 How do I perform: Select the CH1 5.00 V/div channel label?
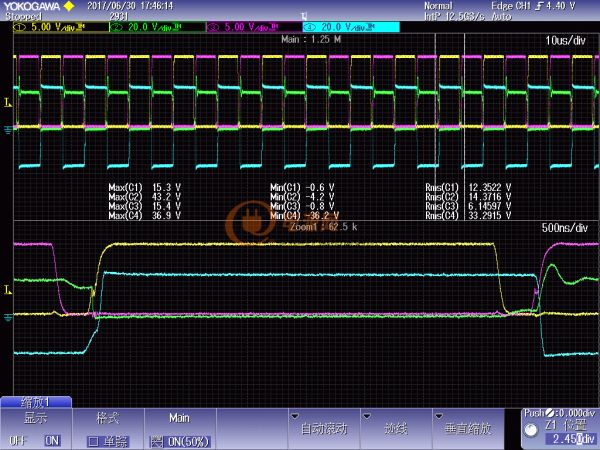(60, 27)
